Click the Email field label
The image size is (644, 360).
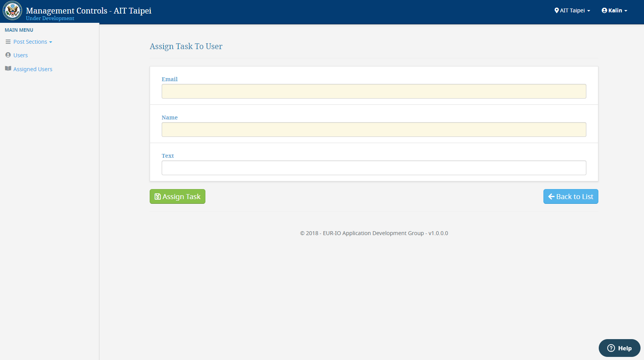[169, 79]
